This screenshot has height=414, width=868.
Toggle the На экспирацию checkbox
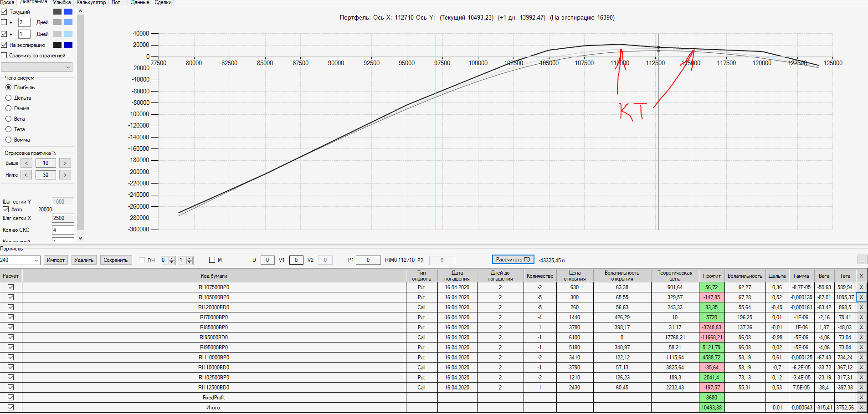[x=4, y=45]
